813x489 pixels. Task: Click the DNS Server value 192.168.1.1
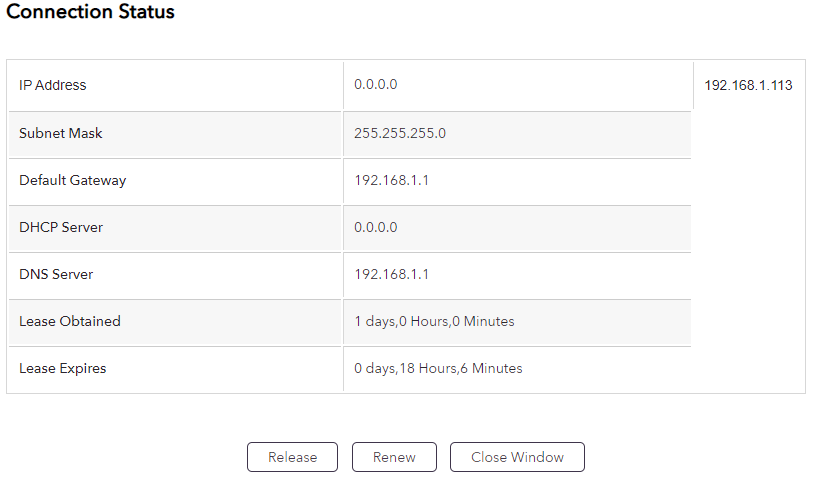[392, 274]
